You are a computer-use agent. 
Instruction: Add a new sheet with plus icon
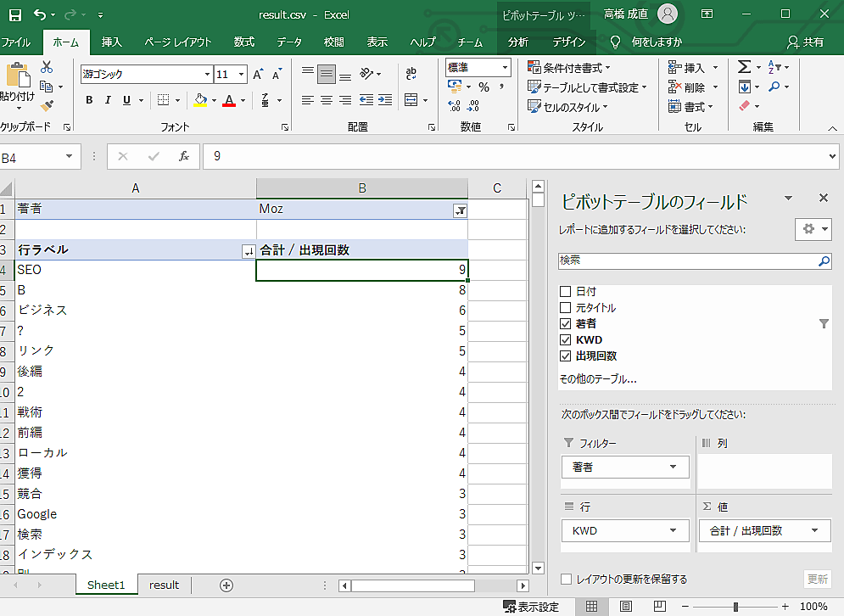[x=226, y=585]
